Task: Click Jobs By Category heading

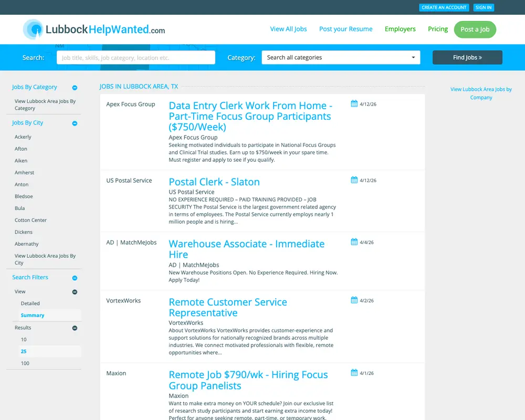Action: pyautogui.click(x=35, y=87)
